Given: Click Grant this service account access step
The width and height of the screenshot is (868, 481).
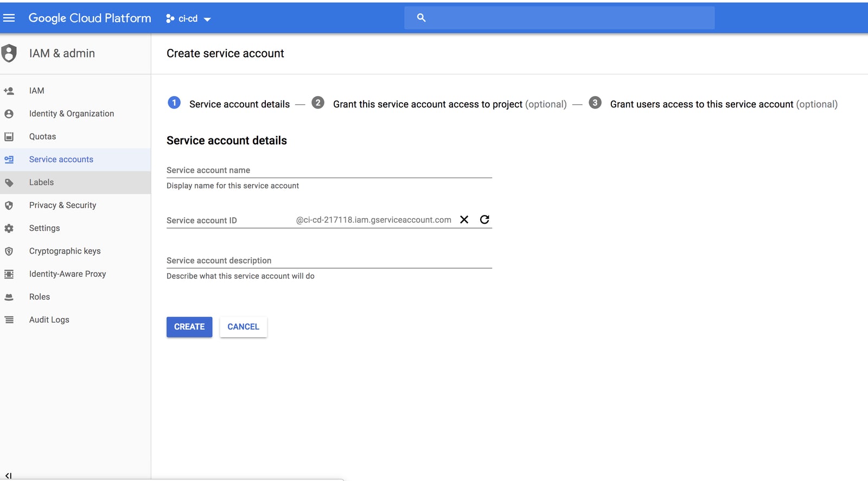Looking at the screenshot, I should 450,104.
